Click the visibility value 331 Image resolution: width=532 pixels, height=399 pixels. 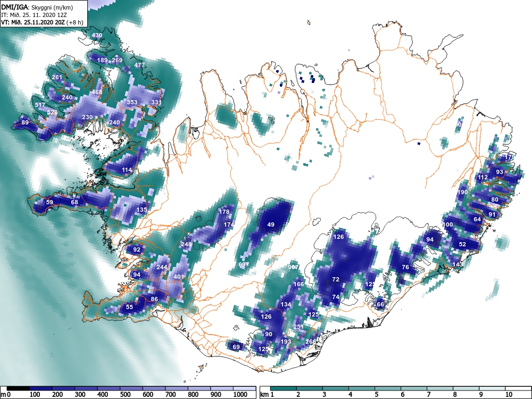156,102
